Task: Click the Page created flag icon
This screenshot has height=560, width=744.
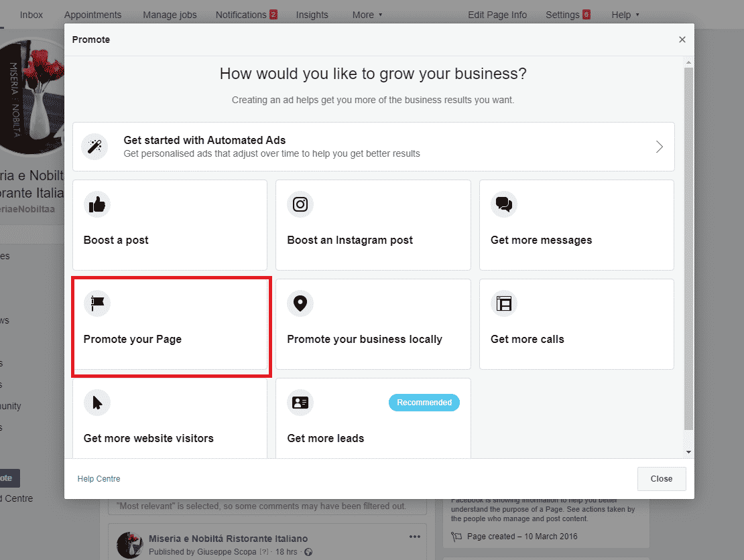Action: 456,537
